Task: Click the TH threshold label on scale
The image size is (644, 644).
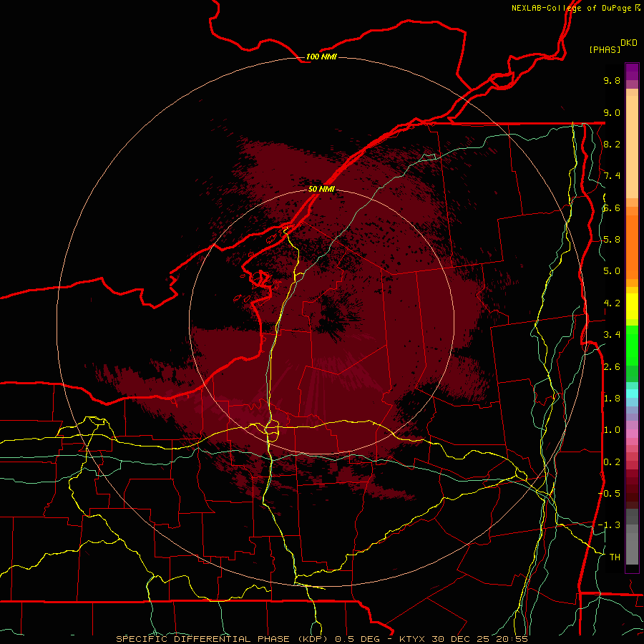Action: coord(615,557)
